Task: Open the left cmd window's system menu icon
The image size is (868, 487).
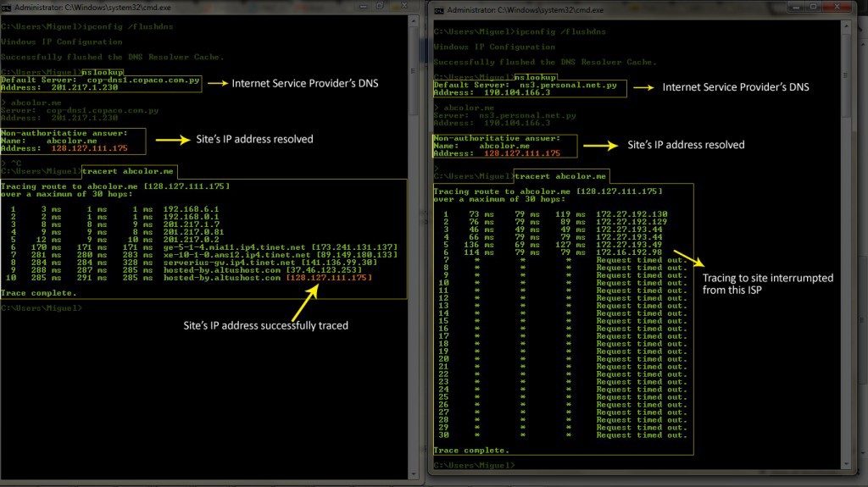Action: coord(6,8)
